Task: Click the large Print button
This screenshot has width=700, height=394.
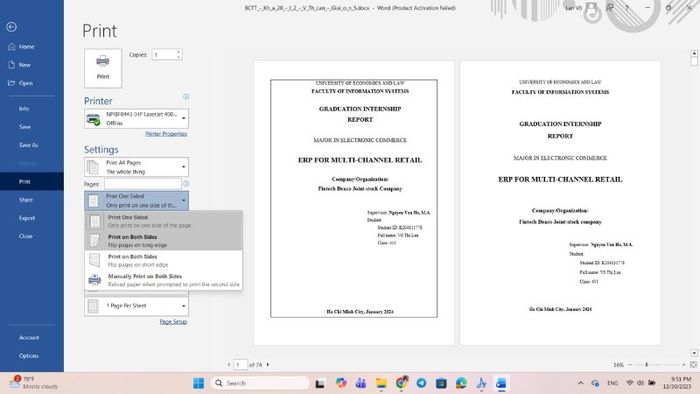Action: point(103,68)
